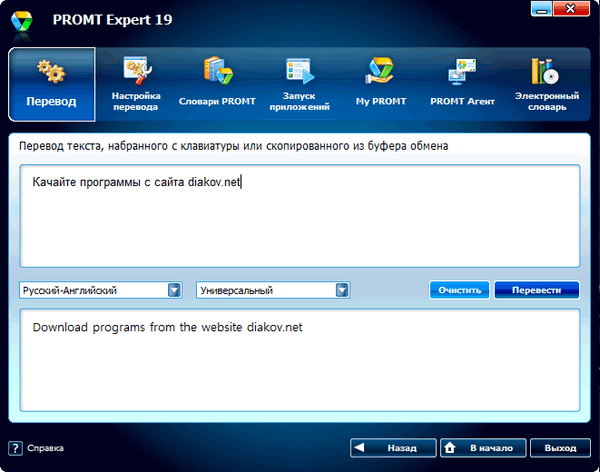Screen dimensions: 600x472
Task: Select the Настройка перевода tab label
Action: pos(136,101)
